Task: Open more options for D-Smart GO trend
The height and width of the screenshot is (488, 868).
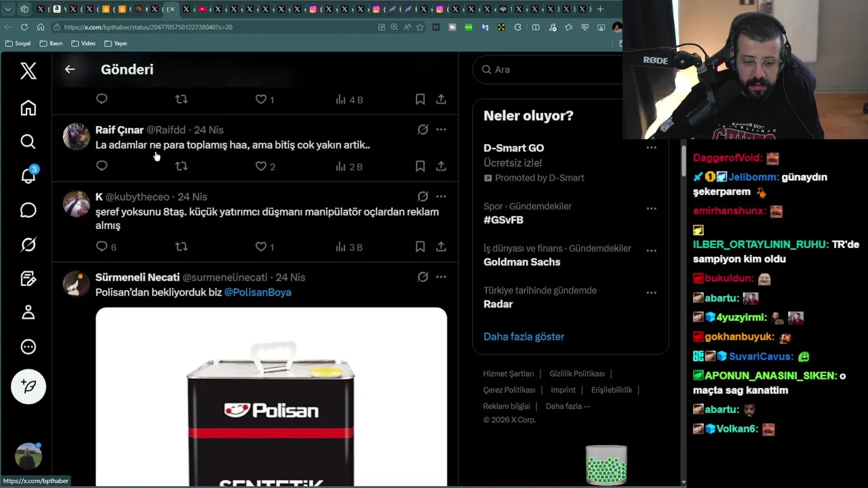Action: pyautogui.click(x=651, y=148)
